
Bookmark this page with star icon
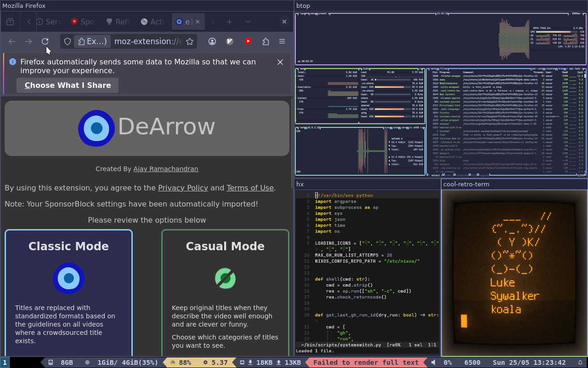point(189,41)
